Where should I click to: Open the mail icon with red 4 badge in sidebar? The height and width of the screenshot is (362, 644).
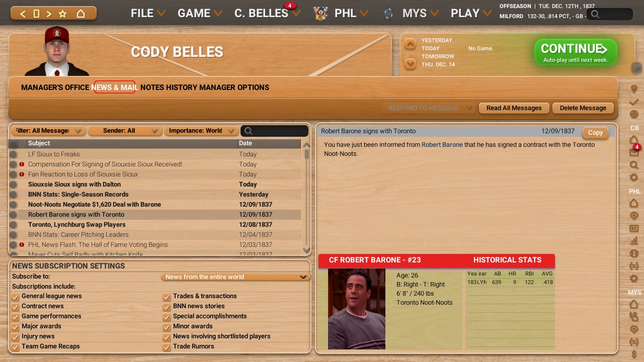tap(634, 152)
